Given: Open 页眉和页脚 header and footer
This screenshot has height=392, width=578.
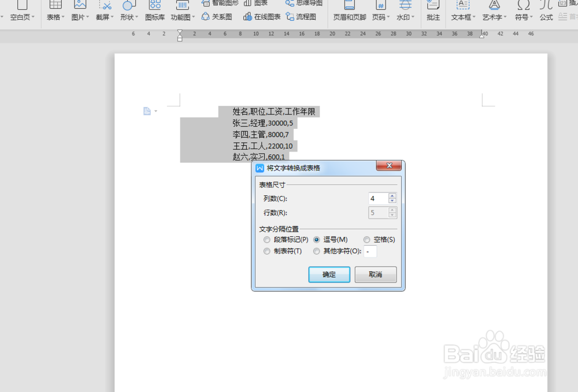Looking at the screenshot, I should (x=350, y=10).
